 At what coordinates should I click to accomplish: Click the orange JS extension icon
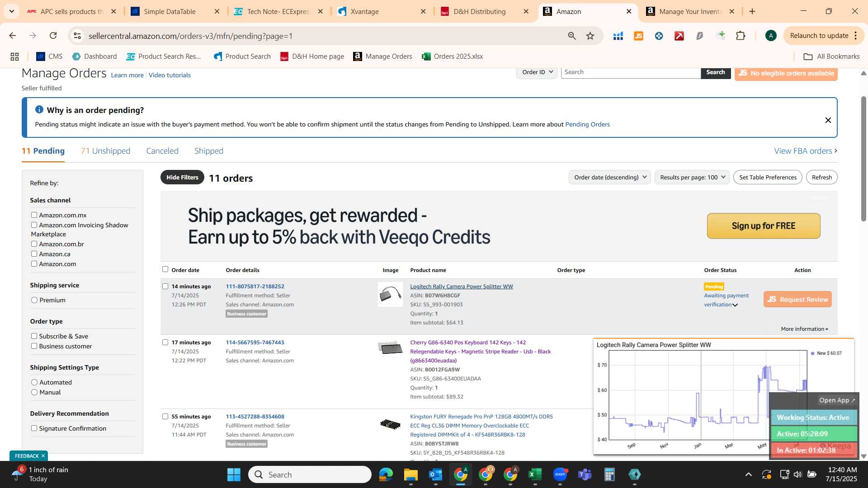638,36
